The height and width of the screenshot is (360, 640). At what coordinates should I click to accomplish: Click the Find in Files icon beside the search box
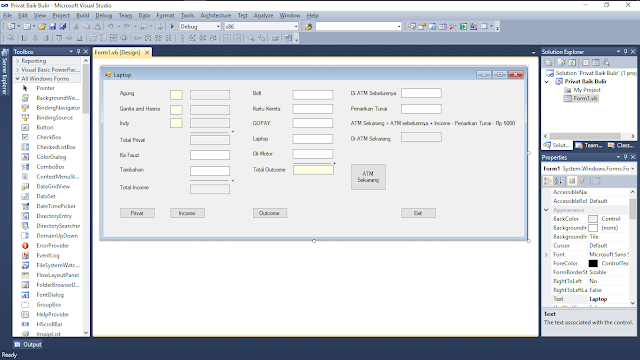tap(308, 27)
